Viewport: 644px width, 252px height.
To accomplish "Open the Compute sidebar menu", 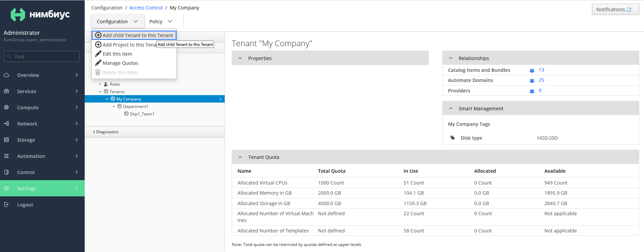I will tap(42, 107).
